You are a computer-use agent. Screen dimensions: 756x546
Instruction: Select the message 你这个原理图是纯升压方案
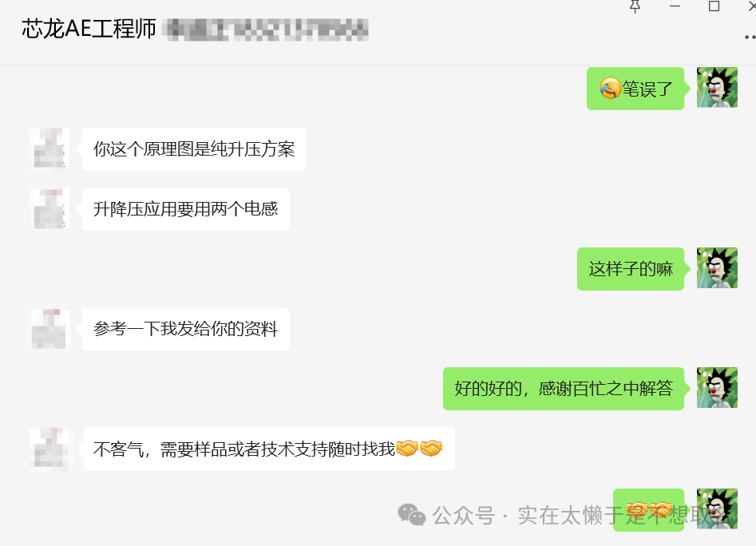pyautogui.click(x=194, y=149)
